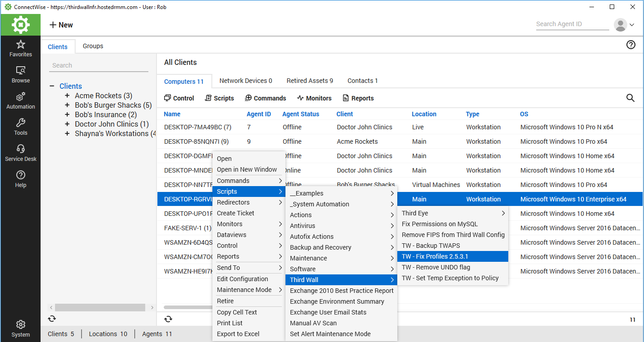Screen dimensions: 644x342
Task: Open Contacts 1 tab
Action: (363, 81)
